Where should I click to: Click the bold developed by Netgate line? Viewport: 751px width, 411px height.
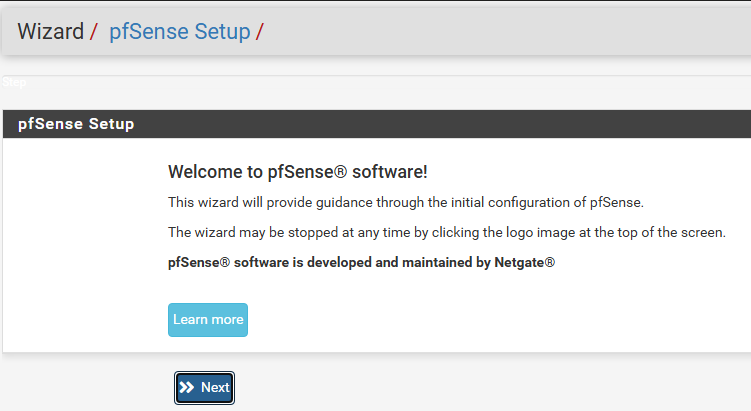pyautogui.click(x=362, y=263)
